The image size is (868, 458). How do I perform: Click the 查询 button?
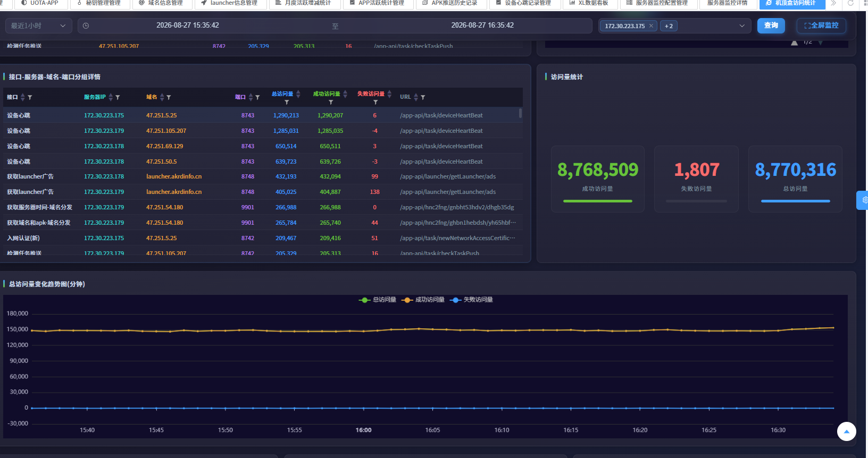pyautogui.click(x=771, y=26)
